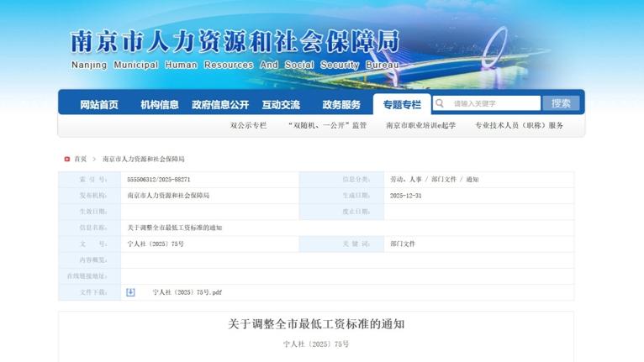The height and width of the screenshot is (362, 644).
Task: Open 专业技术人员（职称）服务 link
Action: point(519,126)
